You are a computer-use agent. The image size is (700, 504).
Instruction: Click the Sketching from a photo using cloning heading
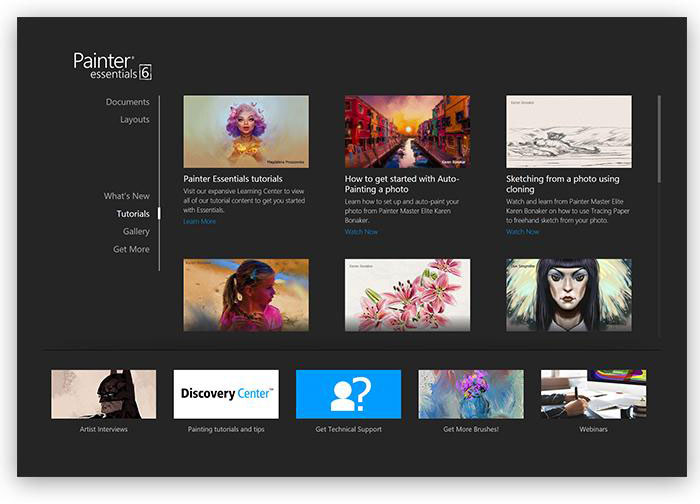click(562, 184)
